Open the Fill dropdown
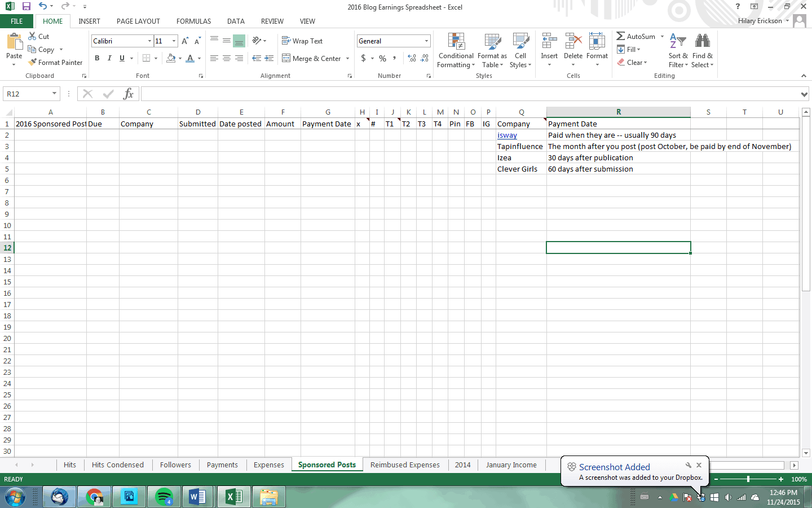This screenshot has height=508, width=812. click(x=629, y=49)
